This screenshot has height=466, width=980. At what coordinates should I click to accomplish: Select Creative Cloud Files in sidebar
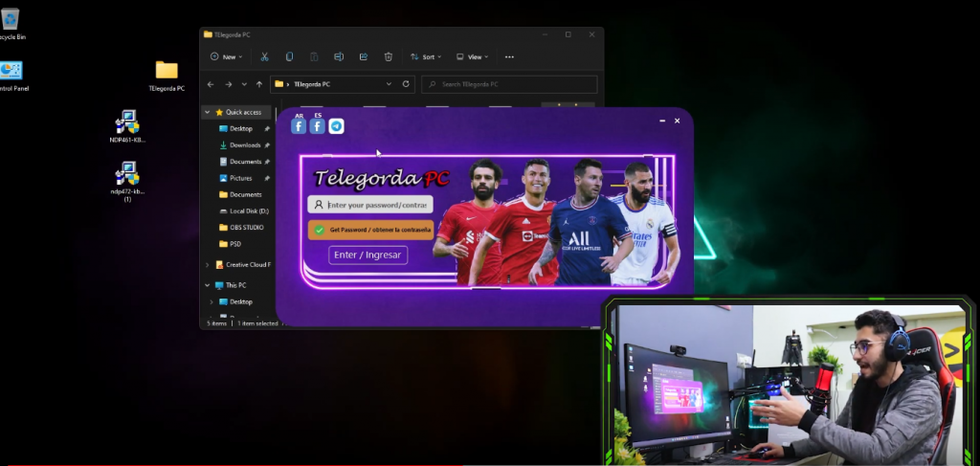[243, 265]
